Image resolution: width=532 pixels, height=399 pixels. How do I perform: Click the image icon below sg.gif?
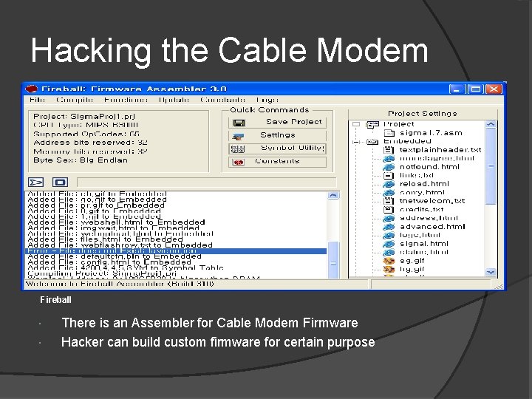(x=389, y=270)
